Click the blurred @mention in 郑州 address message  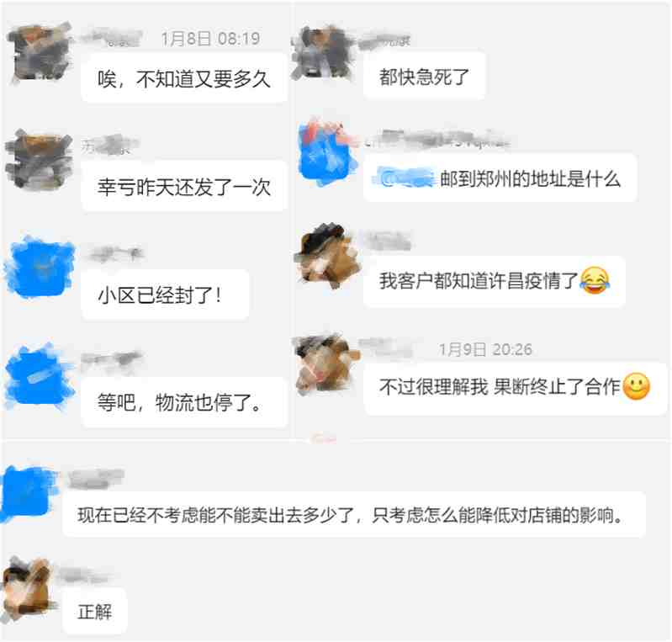point(405,178)
